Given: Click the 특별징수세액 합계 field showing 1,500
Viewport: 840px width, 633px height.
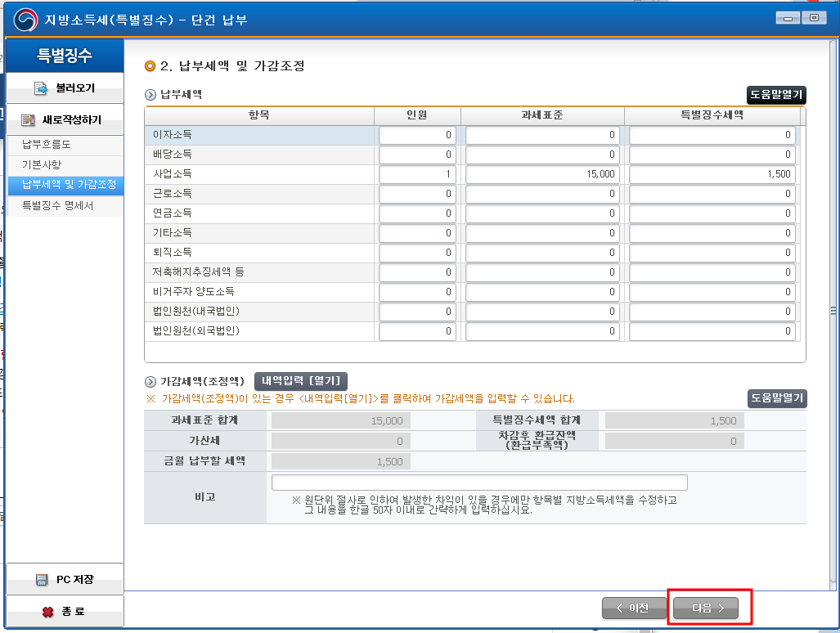Looking at the screenshot, I should pyautogui.click(x=675, y=421).
